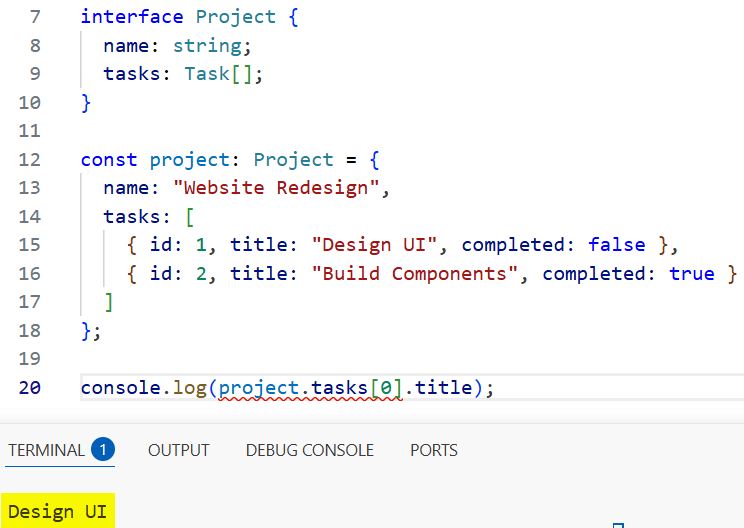The image size is (744, 528).
Task: Click the underlined 'project.tasks[0]' expression
Action: pyautogui.click(x=310, y=389)
